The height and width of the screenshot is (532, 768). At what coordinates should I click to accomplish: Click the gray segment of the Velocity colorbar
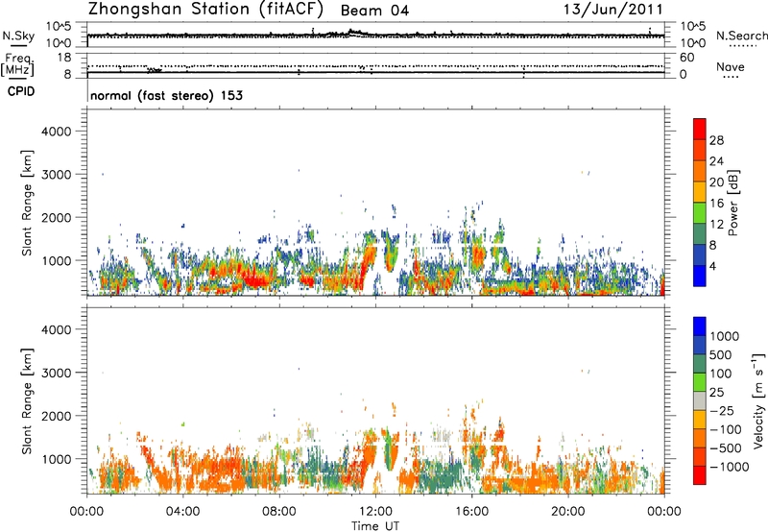click(700, 400)
